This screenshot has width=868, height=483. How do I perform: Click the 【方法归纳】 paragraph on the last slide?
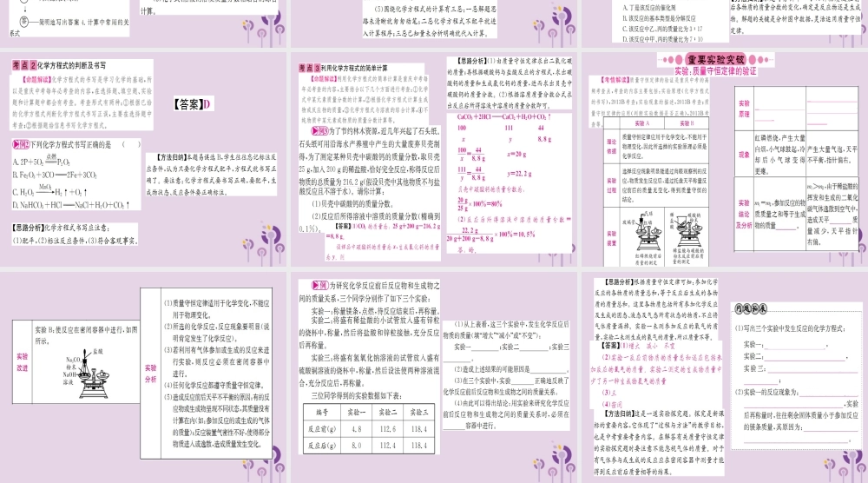[658, 442]
